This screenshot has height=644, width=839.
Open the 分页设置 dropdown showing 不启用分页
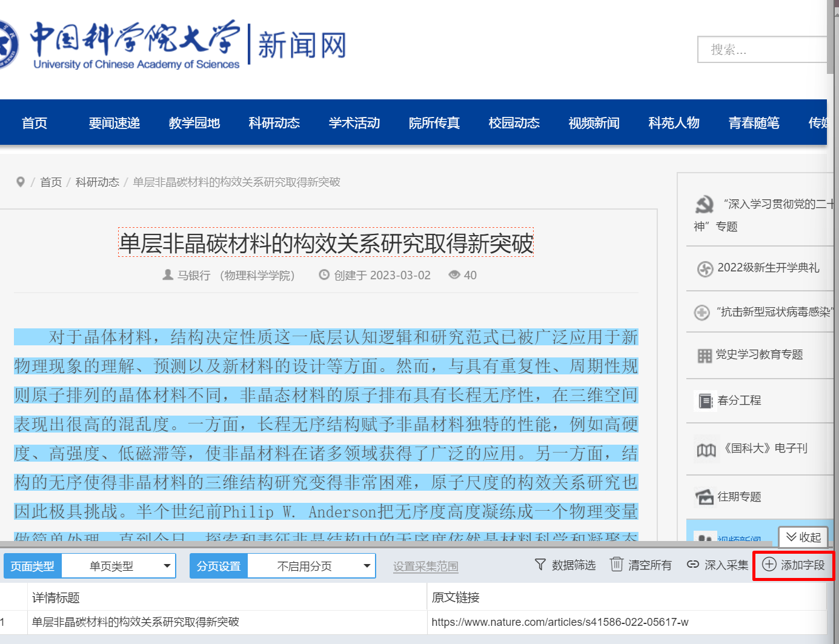click(x=311, y=566)
